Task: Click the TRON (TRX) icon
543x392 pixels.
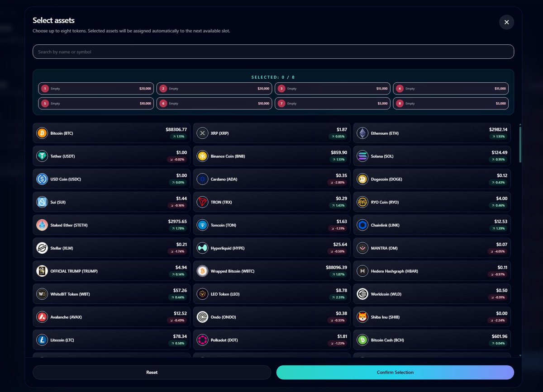Action: [202, 202]
